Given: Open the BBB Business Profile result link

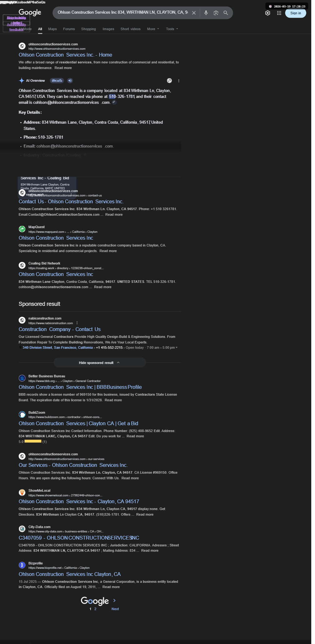Looking at the screenshot, I should (80, 387).
